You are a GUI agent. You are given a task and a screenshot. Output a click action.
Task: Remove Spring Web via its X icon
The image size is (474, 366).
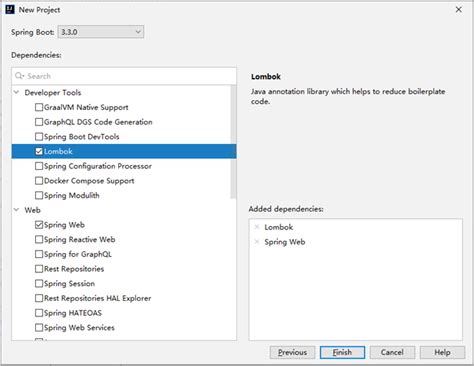pos(257,242)
